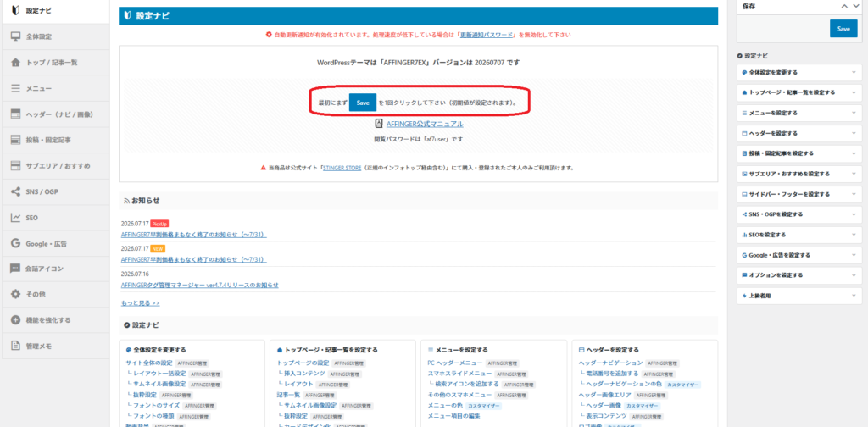868x427 pixels.
Task: Click the layout icon beside サブエリア / おすすめ
Action: coord(15,166)
